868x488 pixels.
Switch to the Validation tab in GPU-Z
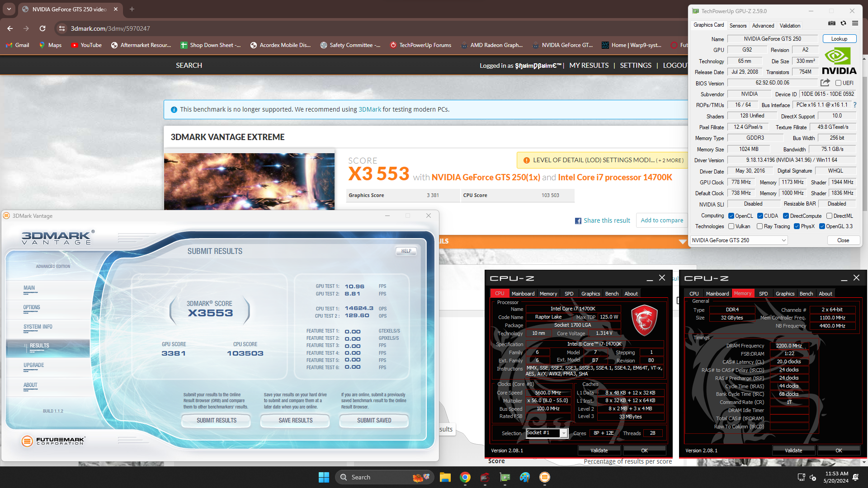[x=790, y=26]
